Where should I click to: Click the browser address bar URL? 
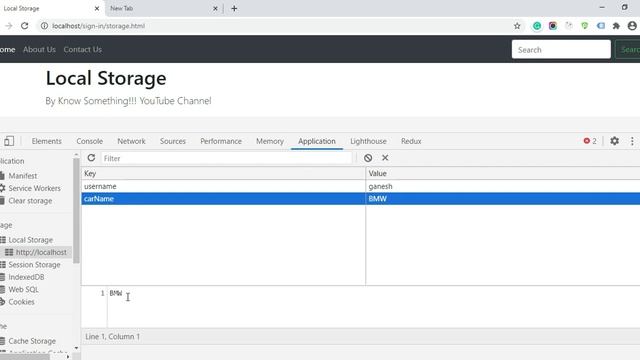point(98,26)
